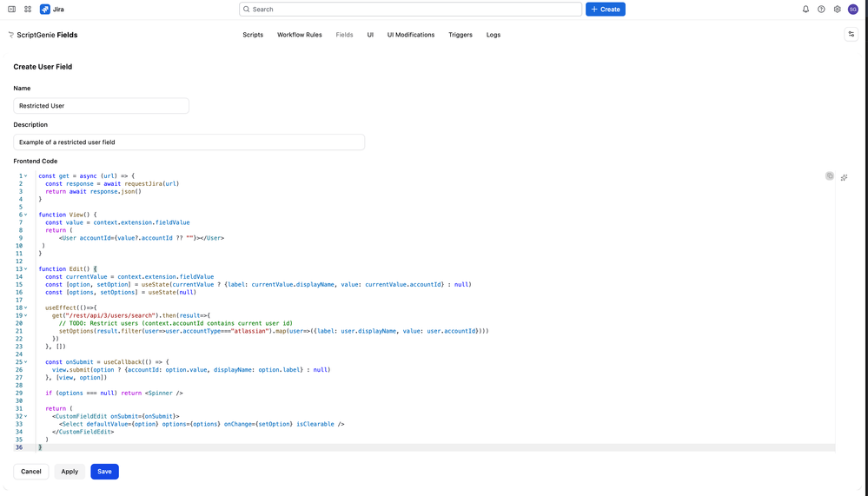This screenshot has height=496, width=868.
Task: Collapse code fold arrow on line 13
Action: [26, 269]
